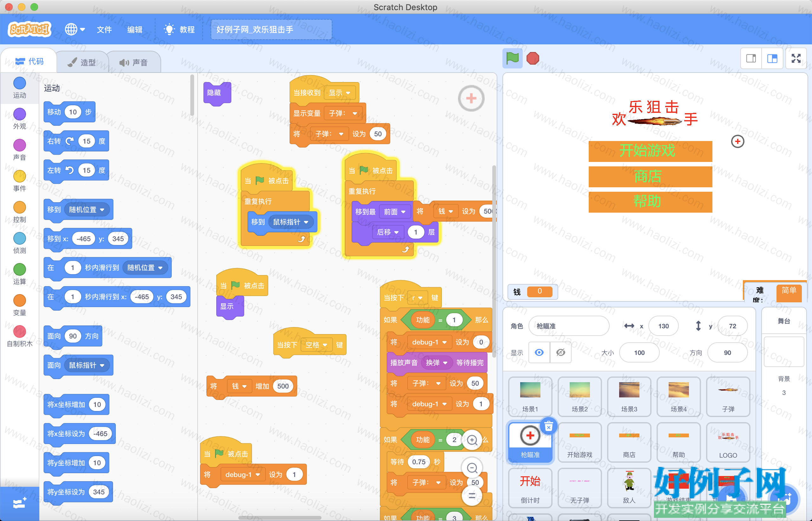Select the 运算 block category
Viewport: 812px width, 521px height.
20,274
